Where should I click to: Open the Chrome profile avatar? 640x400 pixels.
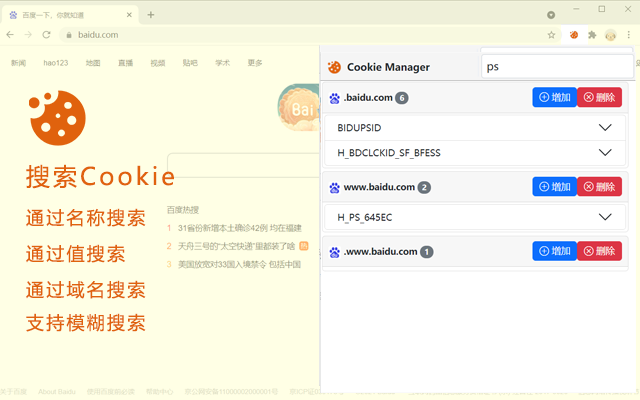(x=611, y=35)
